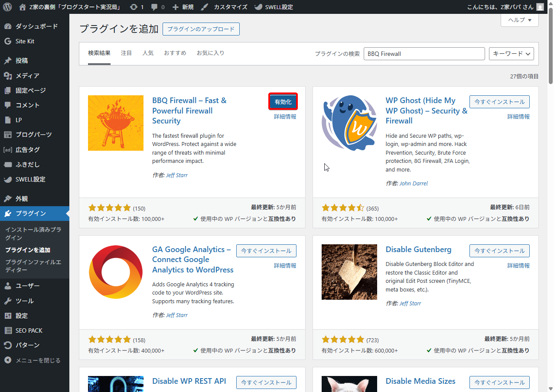Screen dimensions: 554x392
Task: Select プラグインを追加 in the sidebar submenu
Action: 28,250
